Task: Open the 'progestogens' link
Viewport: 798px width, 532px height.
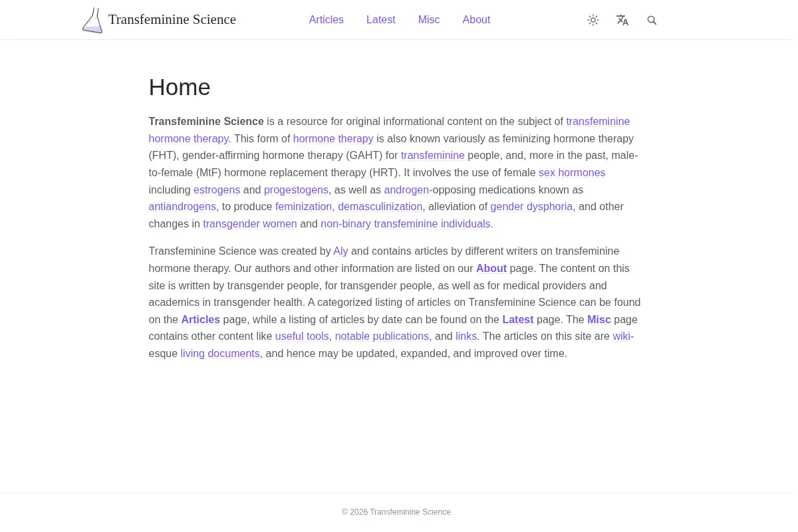Action: (296, 190)
